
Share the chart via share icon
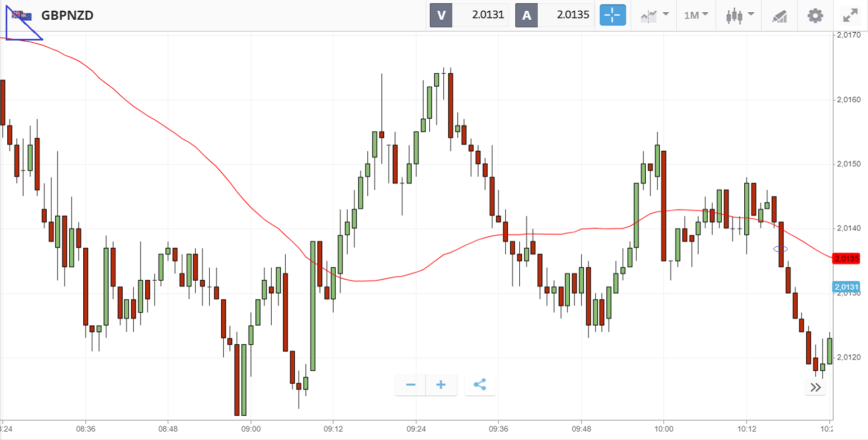pos(480,385)
